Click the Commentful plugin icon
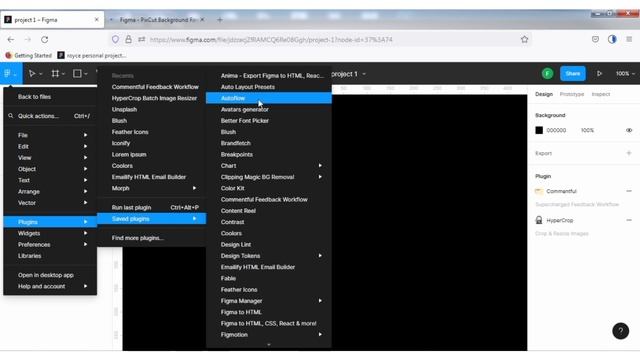The image size is (640, 360). [x=539, y=191]
